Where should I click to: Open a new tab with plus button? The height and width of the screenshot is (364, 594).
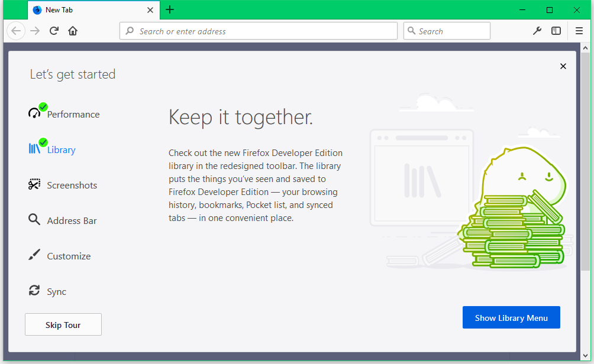pyautogui.click(x=170, y=10)
